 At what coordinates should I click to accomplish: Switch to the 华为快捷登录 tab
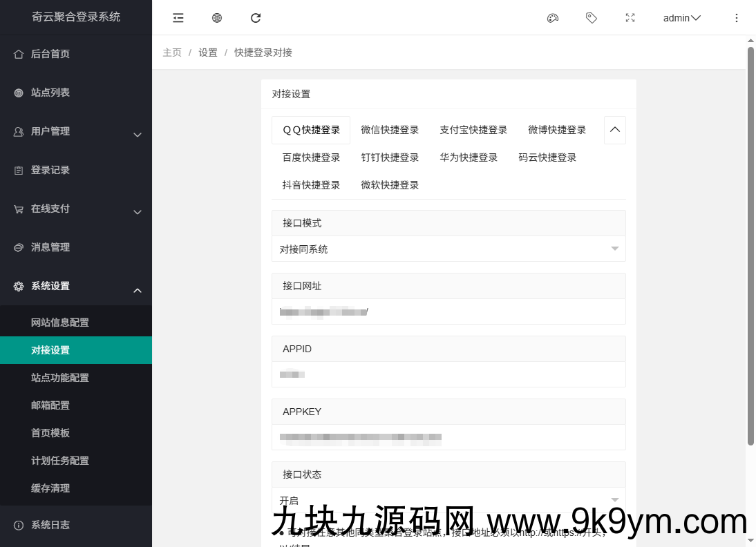468,157
